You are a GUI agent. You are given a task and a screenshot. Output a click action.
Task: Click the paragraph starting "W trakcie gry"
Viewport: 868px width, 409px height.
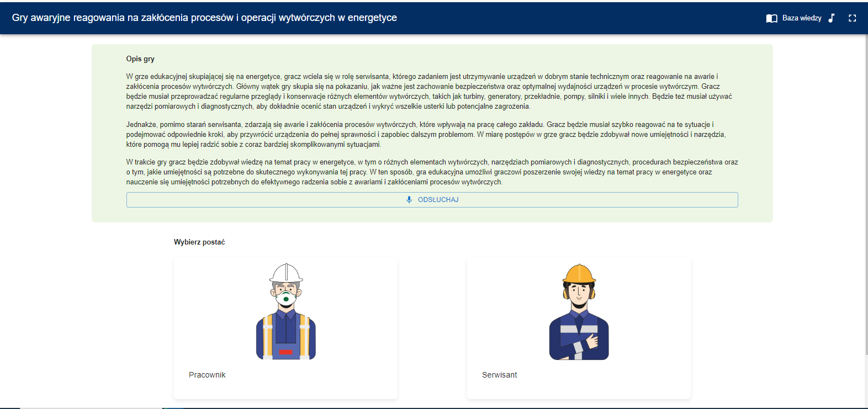431,172
